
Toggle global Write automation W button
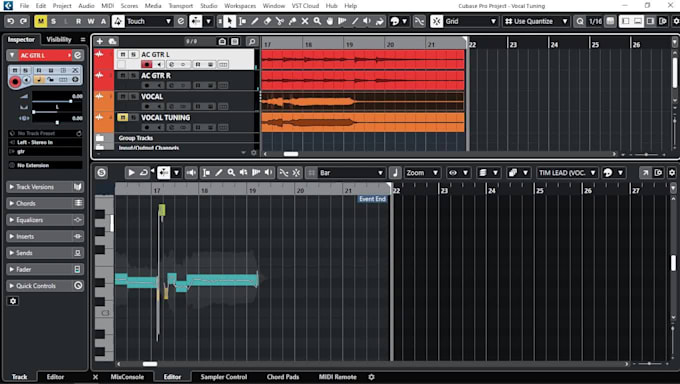tap(91, 21)
